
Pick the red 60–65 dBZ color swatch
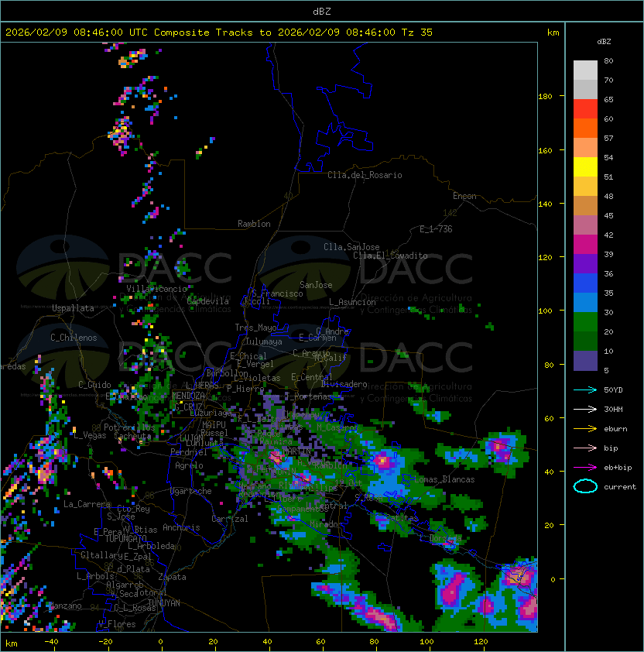pos(585,109)
